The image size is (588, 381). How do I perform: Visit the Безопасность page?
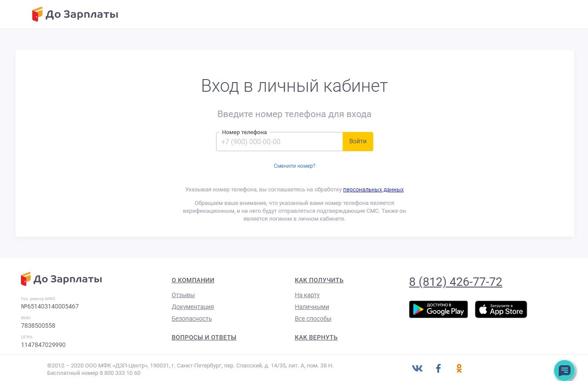pyautogui.click(x=192, y=319)
